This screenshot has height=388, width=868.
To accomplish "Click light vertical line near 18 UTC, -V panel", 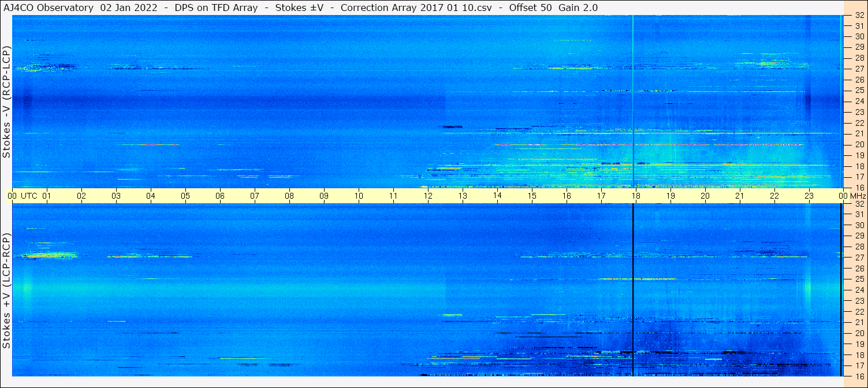I will pyautogui.click(x=633, y=102).
